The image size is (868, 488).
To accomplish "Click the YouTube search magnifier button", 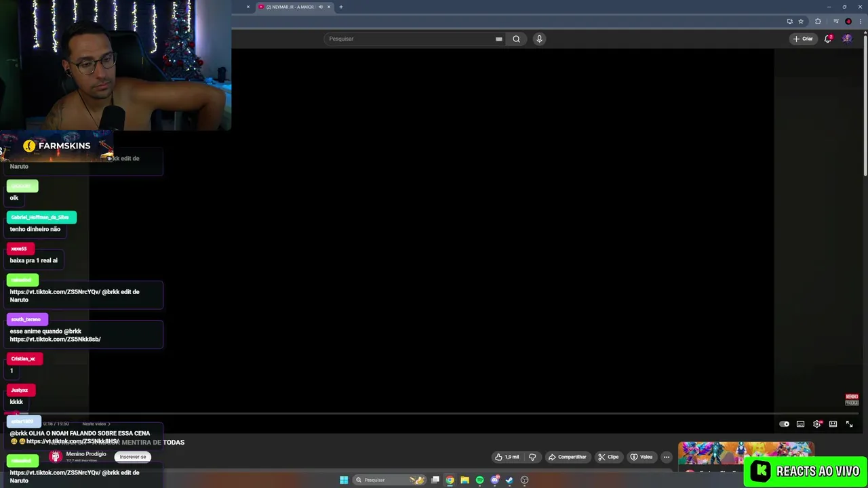I will pos(516,39).
